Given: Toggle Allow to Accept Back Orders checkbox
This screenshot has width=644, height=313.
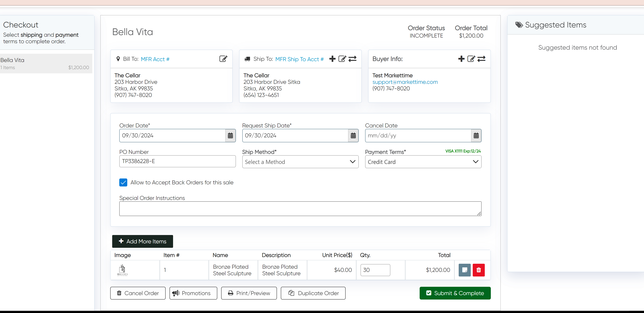Looking at the screenshot, I should coord(123,182).
